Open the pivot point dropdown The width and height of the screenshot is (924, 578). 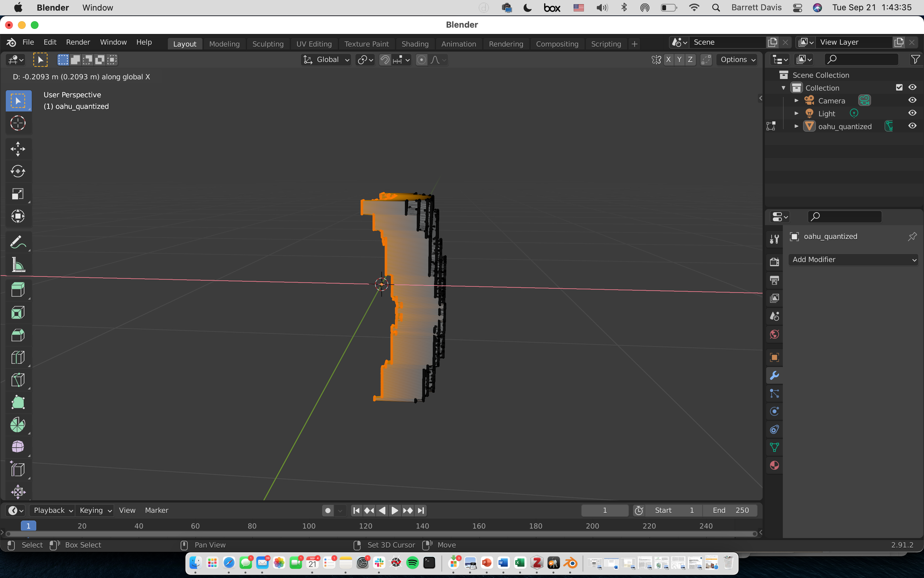[x=365, y=60]
